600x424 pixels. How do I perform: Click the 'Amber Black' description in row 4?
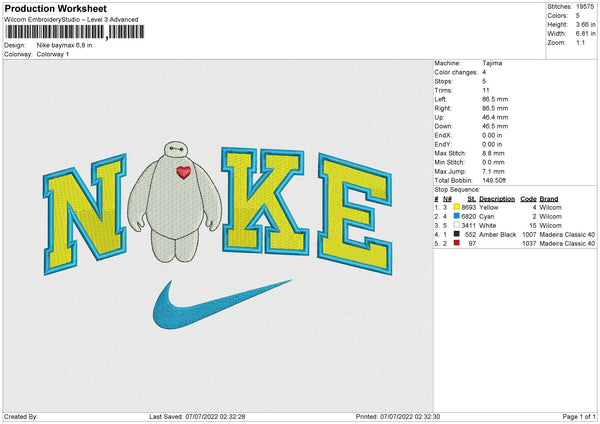(498, 235)
